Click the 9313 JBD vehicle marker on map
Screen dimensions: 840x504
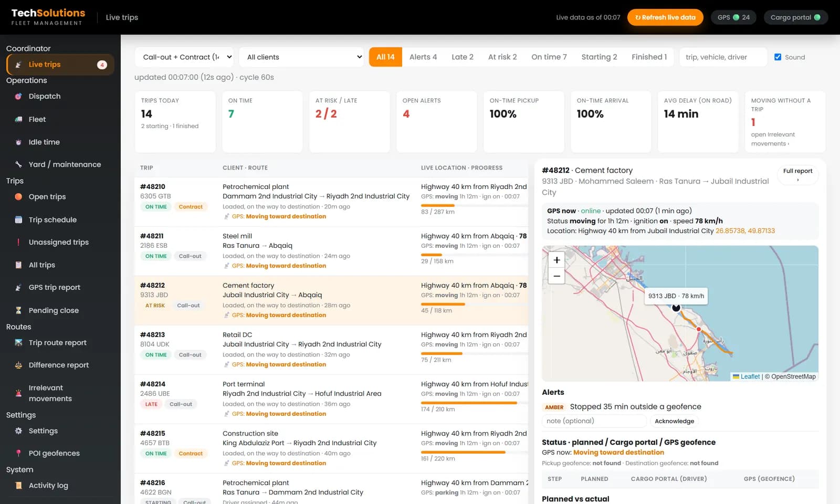[x=676, y=308]
